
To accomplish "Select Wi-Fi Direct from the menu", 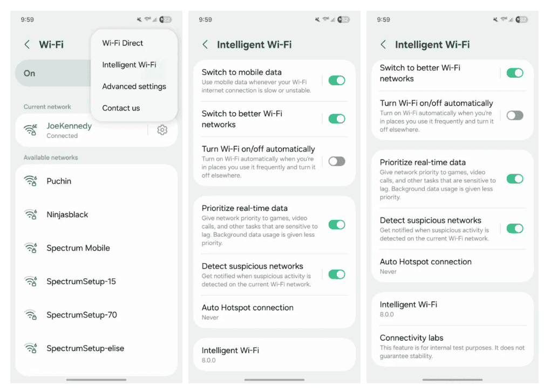I will coord(123,43).
